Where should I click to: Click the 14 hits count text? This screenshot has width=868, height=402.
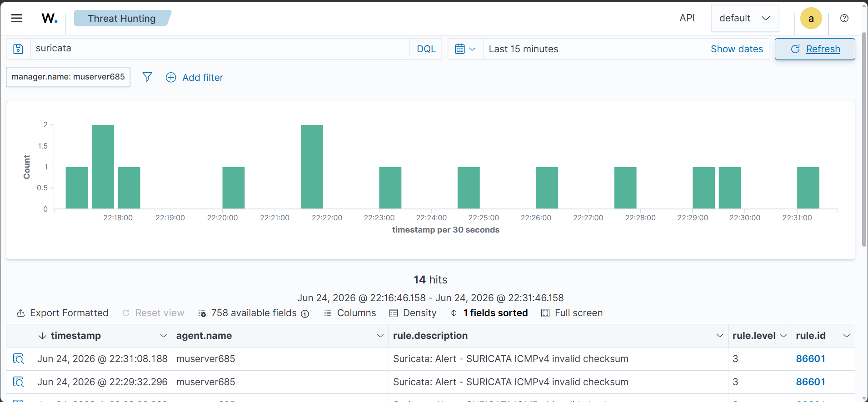pos(430,280)
